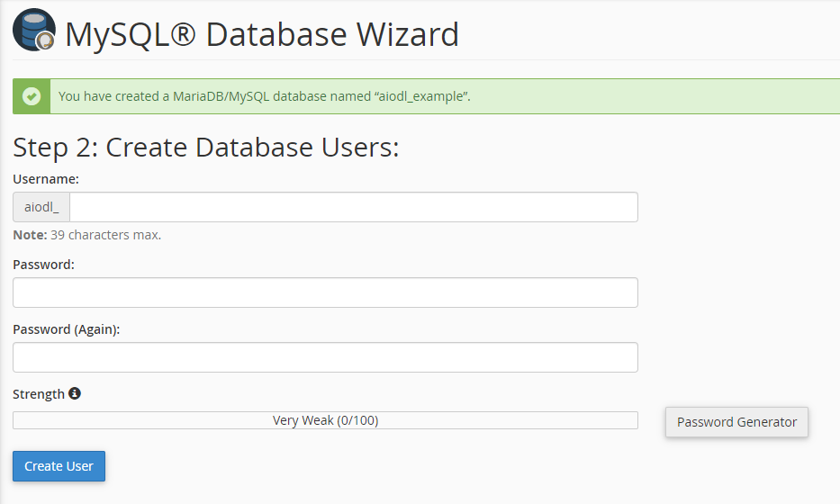Click the Very Weak strength meter bar

tap(325, 420)
